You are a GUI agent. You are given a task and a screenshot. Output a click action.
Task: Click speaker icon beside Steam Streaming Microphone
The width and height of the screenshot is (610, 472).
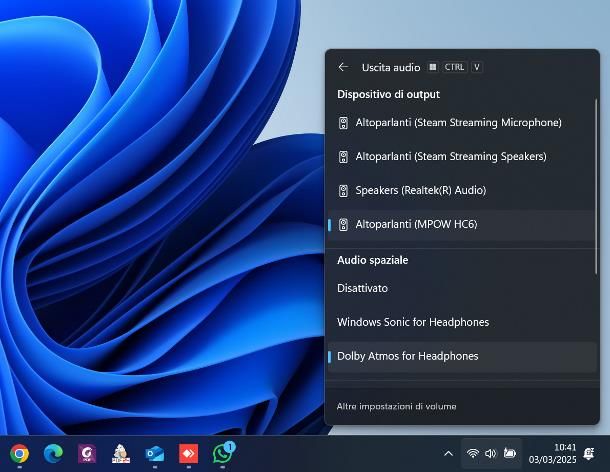[x=343, y=123]
